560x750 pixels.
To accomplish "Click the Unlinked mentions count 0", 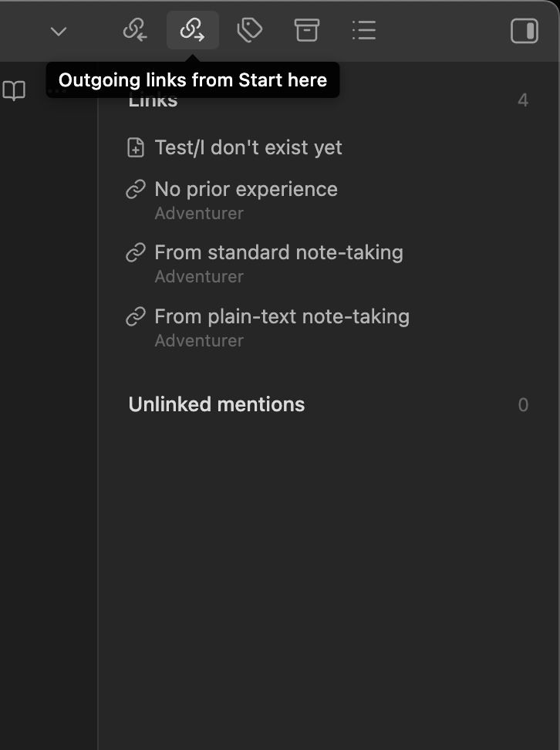I will tap(523, 405).
